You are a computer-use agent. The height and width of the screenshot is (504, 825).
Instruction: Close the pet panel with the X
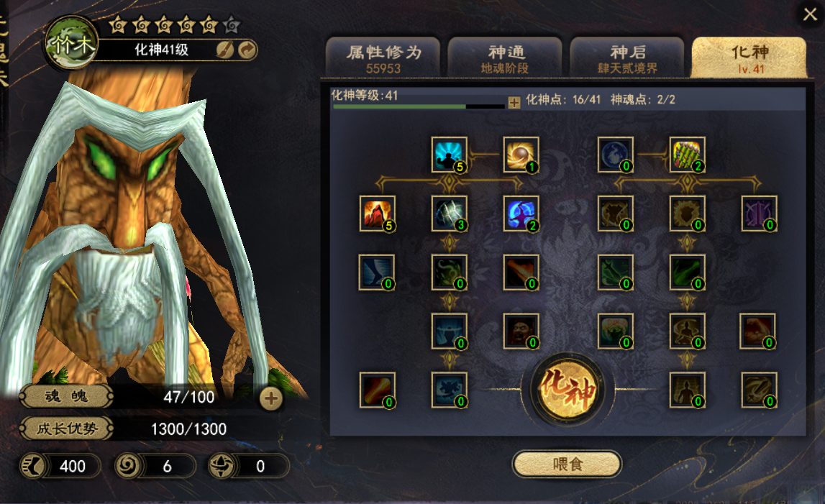(x=811, y=14)
